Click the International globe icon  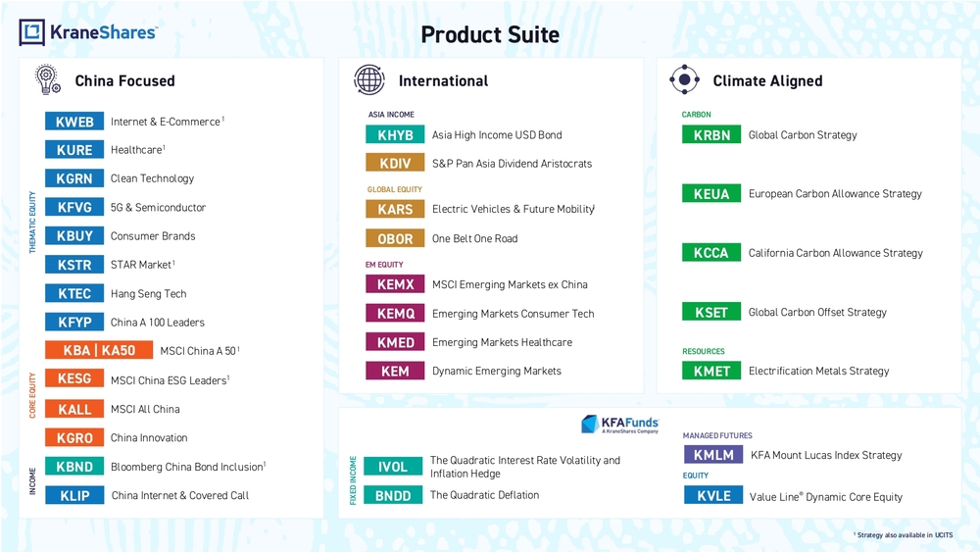pyautogui.click(x=369, y=80)
